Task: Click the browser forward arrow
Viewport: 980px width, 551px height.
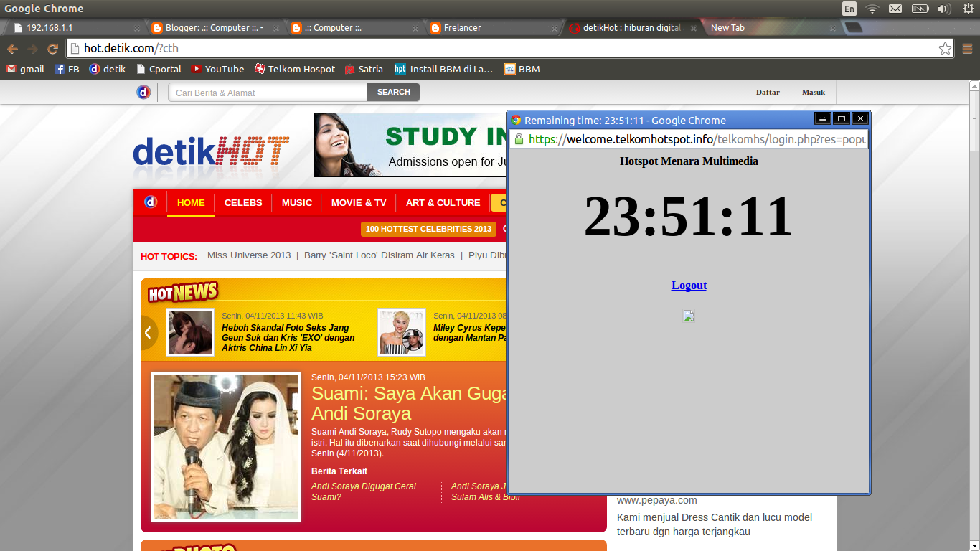Action: 32,49
